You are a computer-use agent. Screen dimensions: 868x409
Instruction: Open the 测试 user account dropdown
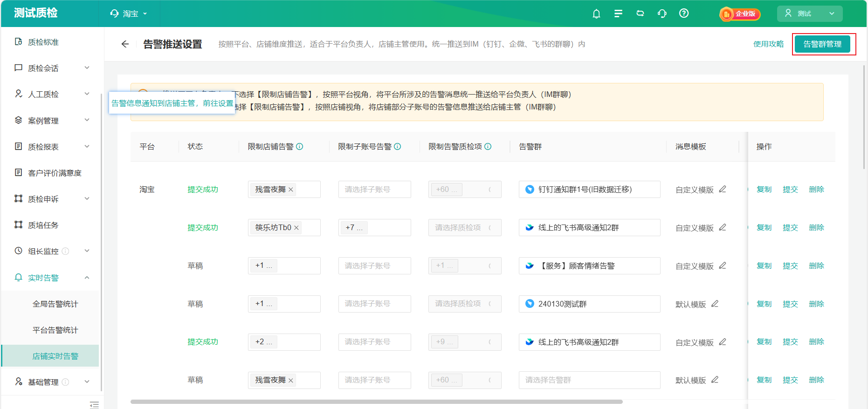810,14
